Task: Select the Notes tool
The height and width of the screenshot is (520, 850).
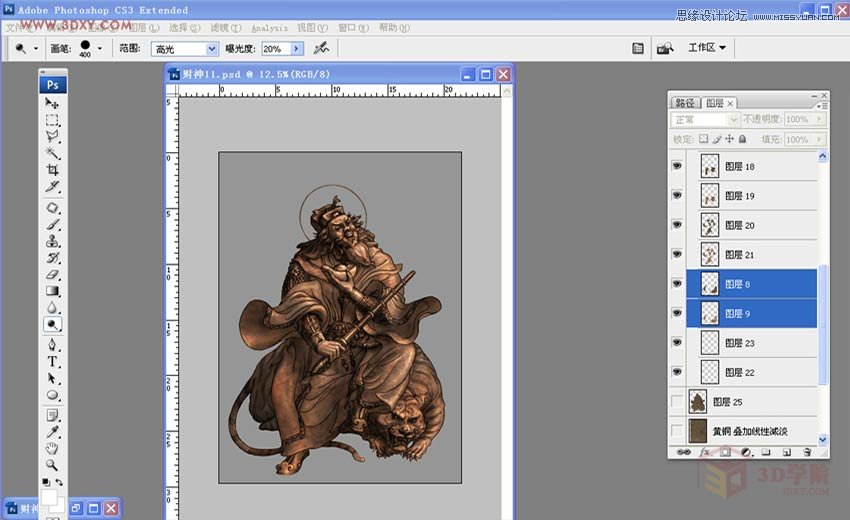Action: click(52, 415)
